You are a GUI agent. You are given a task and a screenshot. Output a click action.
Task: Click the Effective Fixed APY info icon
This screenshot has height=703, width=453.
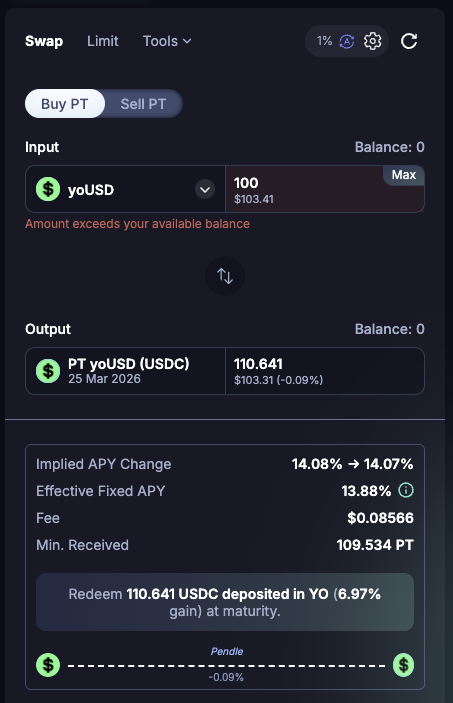[x=406, y=490]
